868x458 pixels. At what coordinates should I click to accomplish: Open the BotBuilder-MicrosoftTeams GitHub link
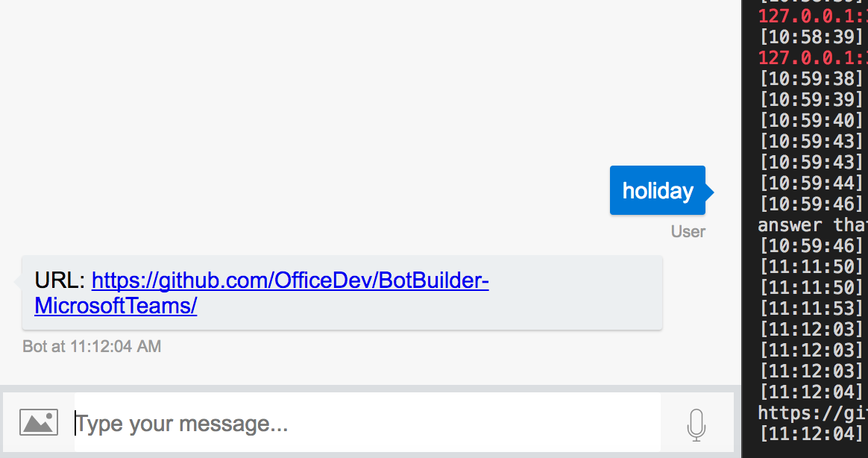(289, 280)
